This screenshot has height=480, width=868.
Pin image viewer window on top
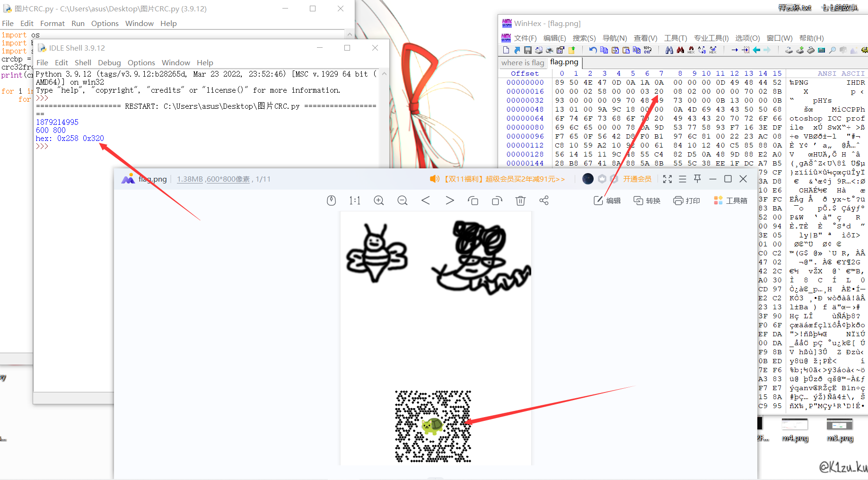(697, 179)
